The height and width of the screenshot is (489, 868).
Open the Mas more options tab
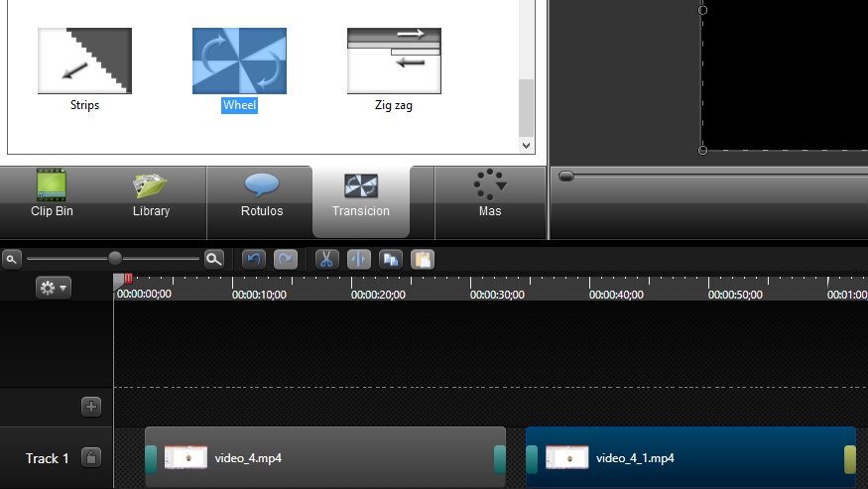489,194
